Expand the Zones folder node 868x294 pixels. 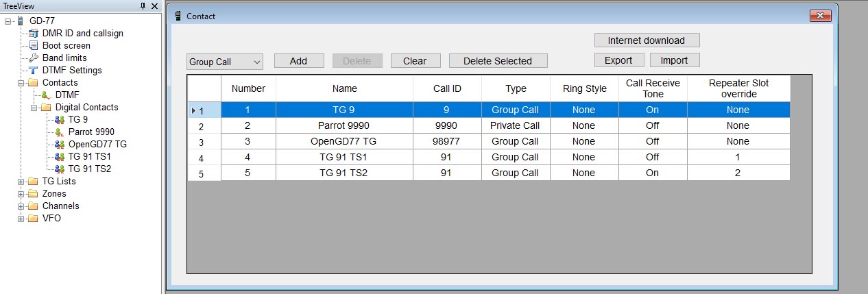pos(21,194)
